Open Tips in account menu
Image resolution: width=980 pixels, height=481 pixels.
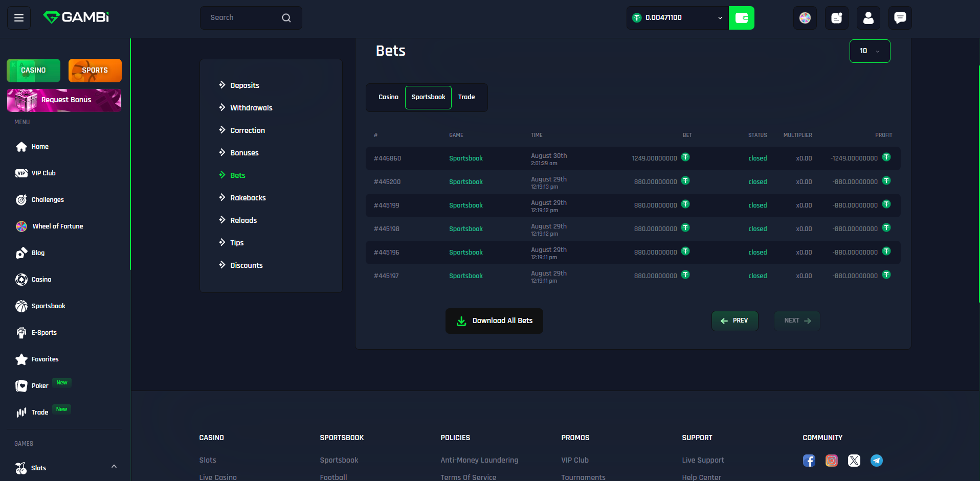[237, 243]
